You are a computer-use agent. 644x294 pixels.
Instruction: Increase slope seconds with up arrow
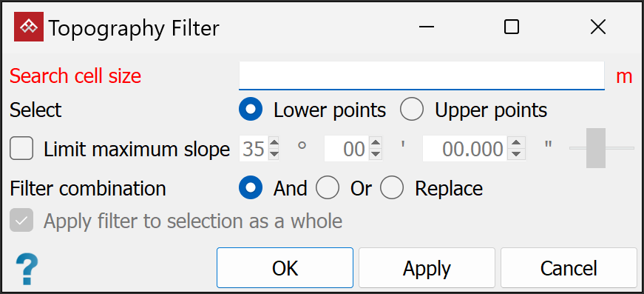[518, 144]
